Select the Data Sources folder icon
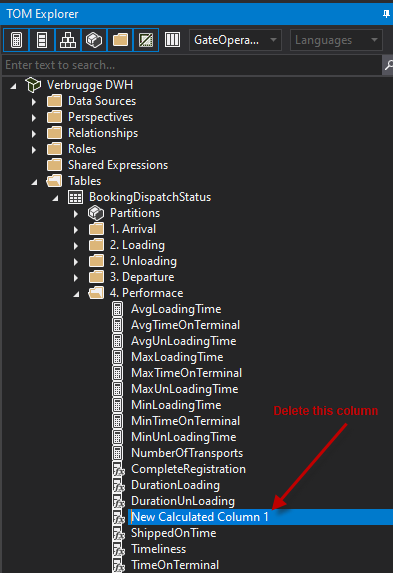 point(54,101)
